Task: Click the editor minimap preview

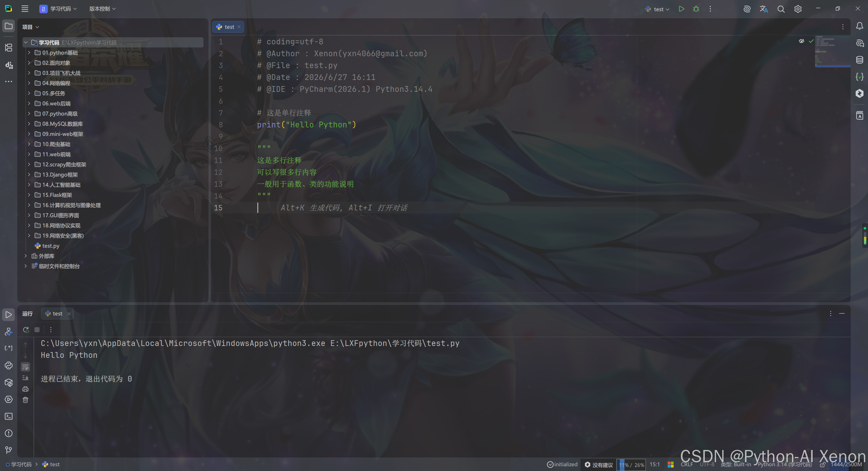Action: [x=833, y=52]
